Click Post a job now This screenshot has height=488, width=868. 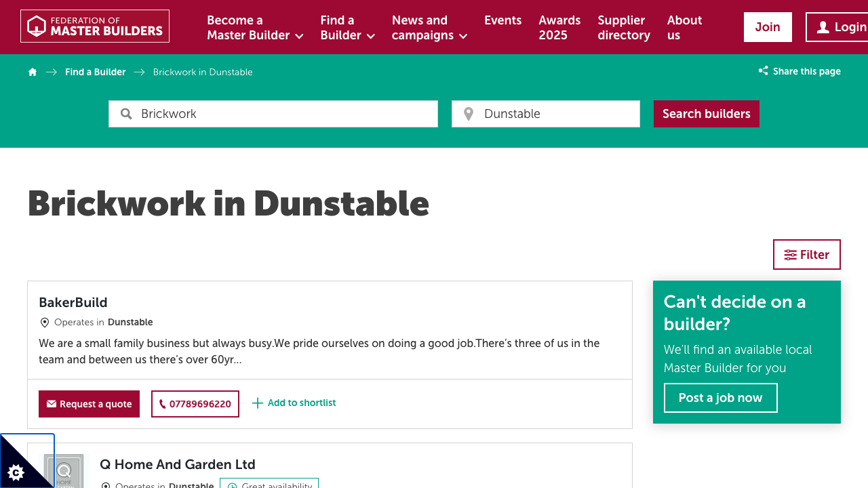point(720,398)
